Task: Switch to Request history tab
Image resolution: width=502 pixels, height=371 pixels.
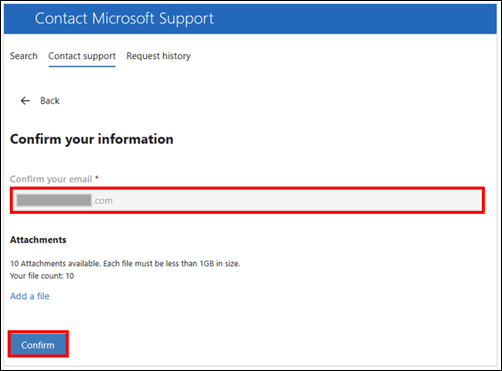Action: click(158, 56)
